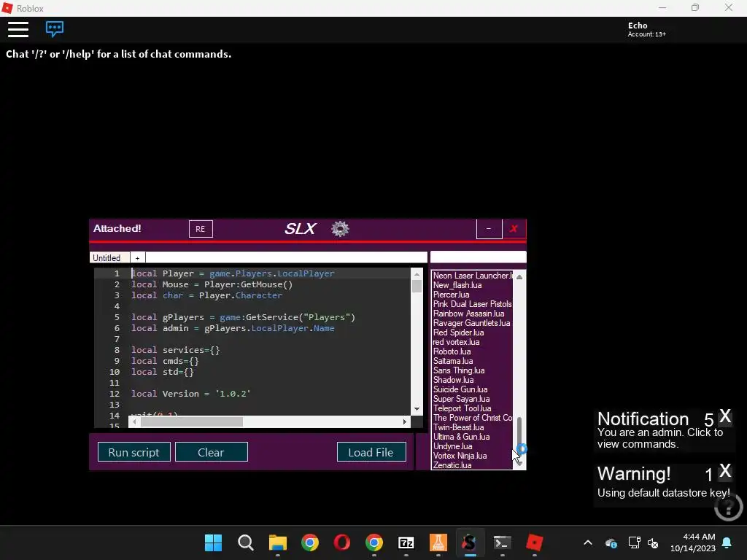This screenshot has height=560, width=747.
Task: Switch to Roblox on taskbar
Action: click(x=534, y=542)
